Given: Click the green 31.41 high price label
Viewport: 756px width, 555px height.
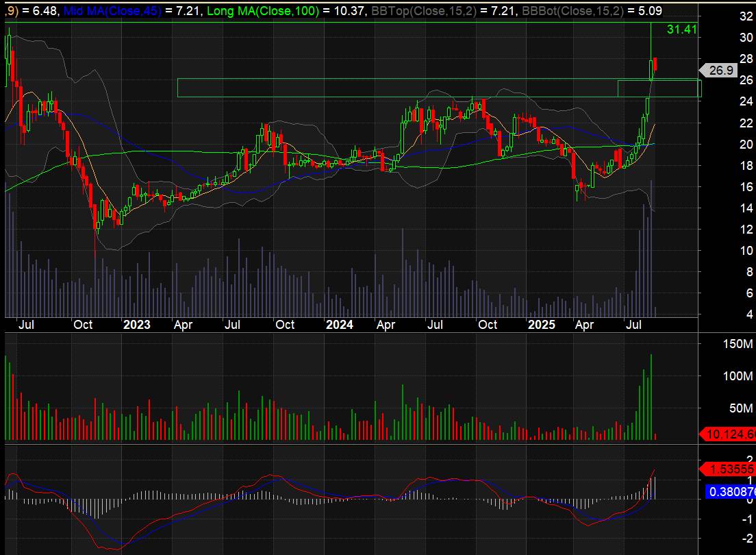Looking at the screenshot, I should pyautogui.click(x=681, y=29).
